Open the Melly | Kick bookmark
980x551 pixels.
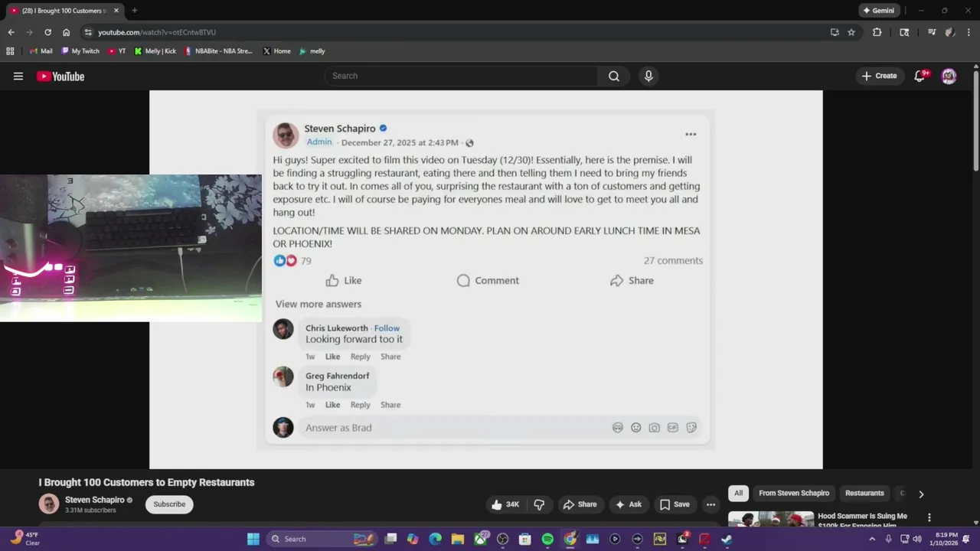[155, 51]
